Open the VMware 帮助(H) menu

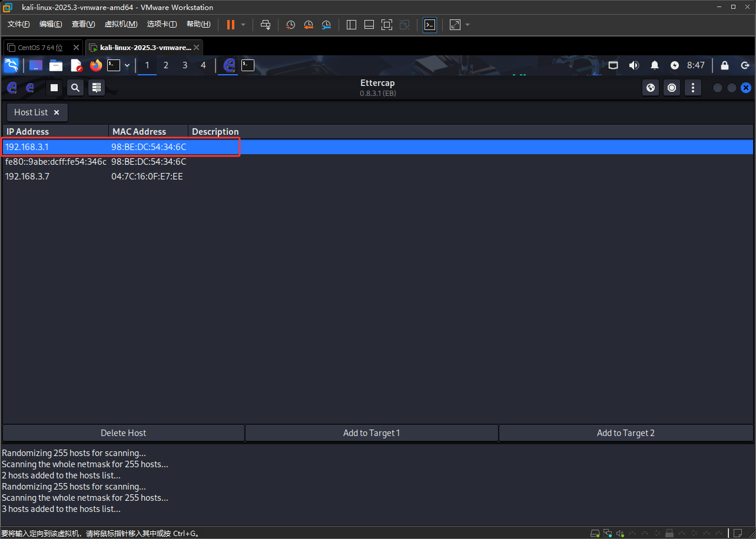coord(198,24)
